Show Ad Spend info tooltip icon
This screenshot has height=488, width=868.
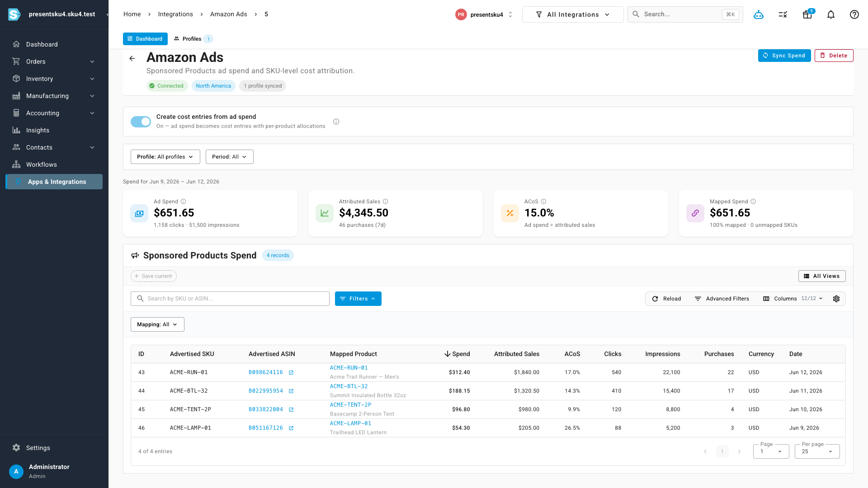click(184, 202)
